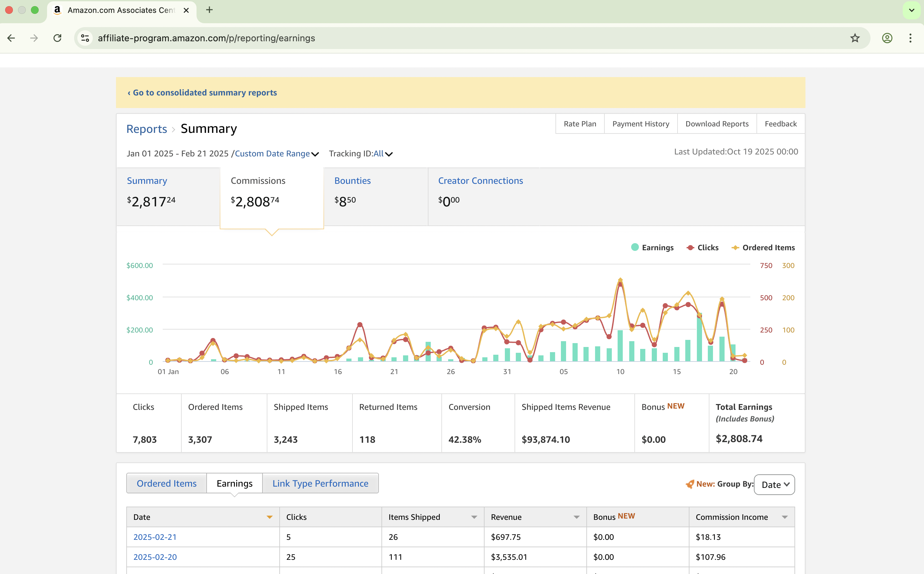Open the Custom Date Range dropdown
924x574 pixels.
(276, 154)
